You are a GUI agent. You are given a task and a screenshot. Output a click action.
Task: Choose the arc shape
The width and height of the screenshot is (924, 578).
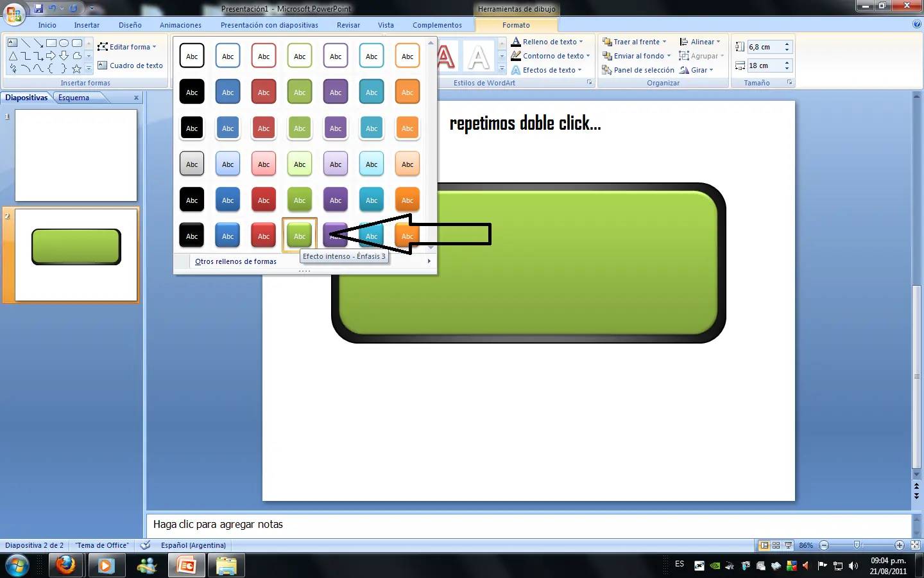[x=26, y=69]
